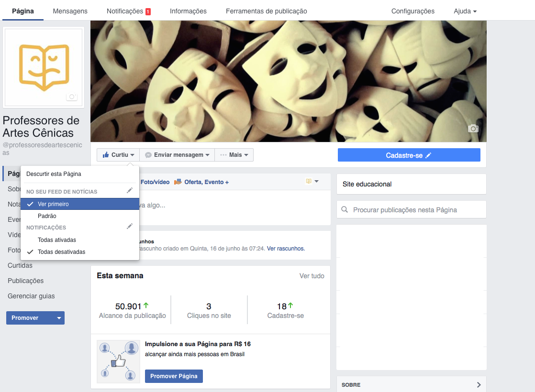Open the Curtiu dropdown
The height and width of the screenshot is (392, 535).
click(118, 155)
